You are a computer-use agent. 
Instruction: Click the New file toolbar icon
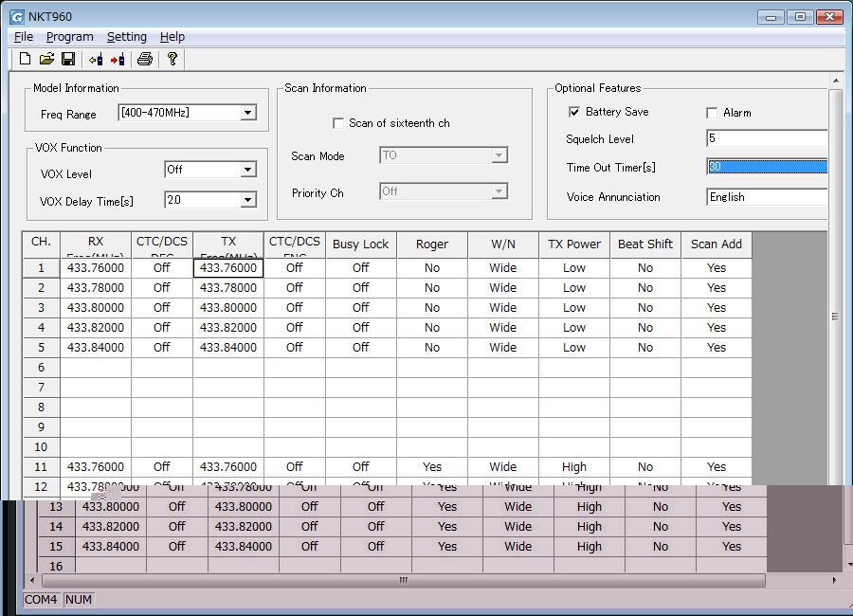26,59
